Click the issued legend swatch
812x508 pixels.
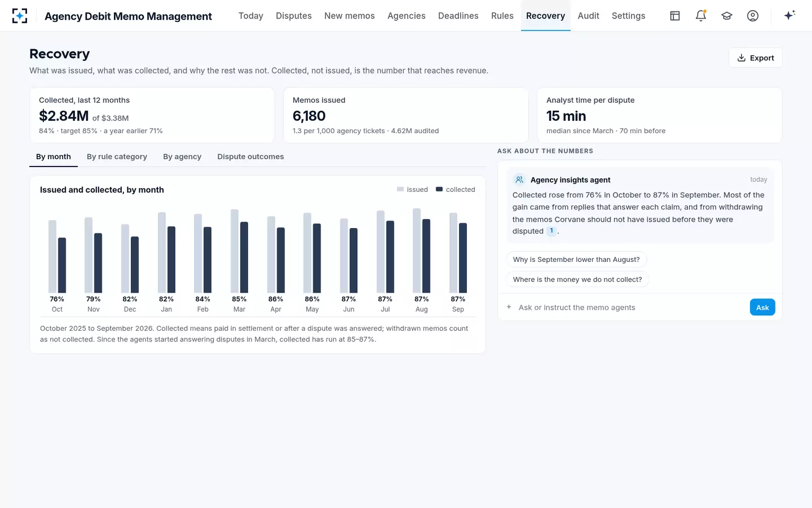tap(400, 190)
